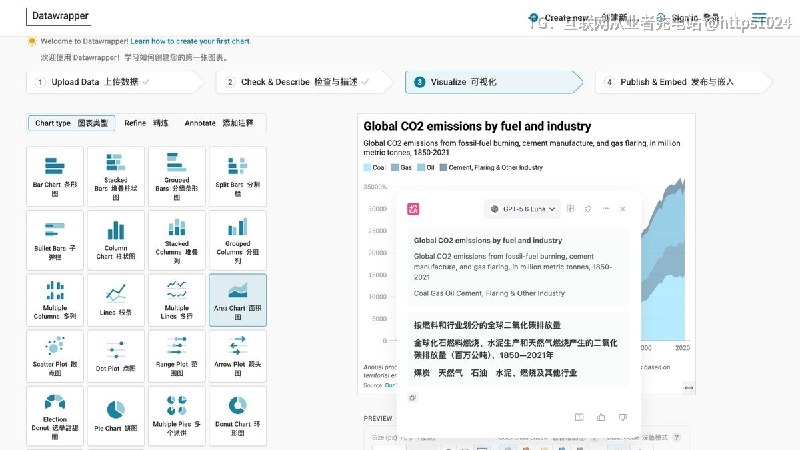Click the Coal legend color swatch
The height and width of the screenshot is (450, 800).
coord(367,167)
